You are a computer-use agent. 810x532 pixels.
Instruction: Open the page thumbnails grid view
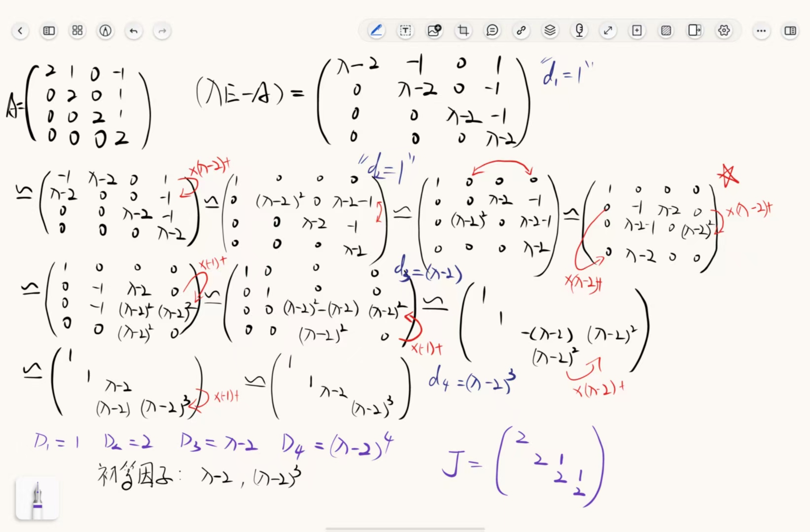pyautogui.click(x=77, y=31)
